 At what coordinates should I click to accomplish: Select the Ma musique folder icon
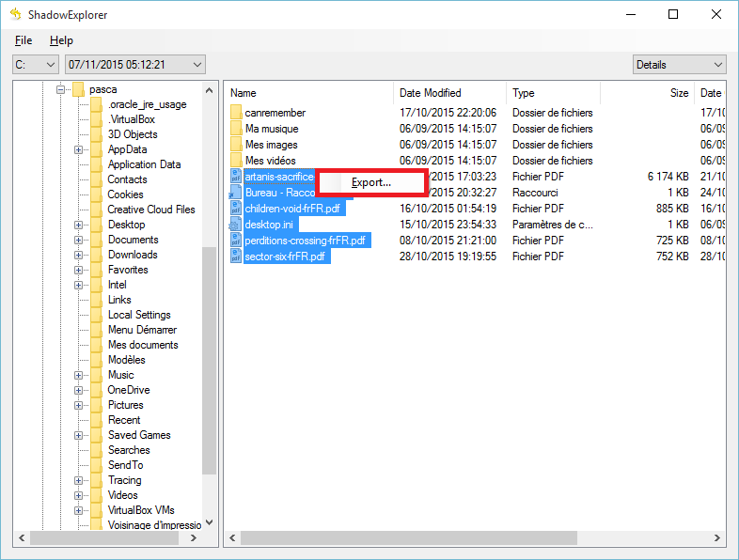(x=236, y=129)
